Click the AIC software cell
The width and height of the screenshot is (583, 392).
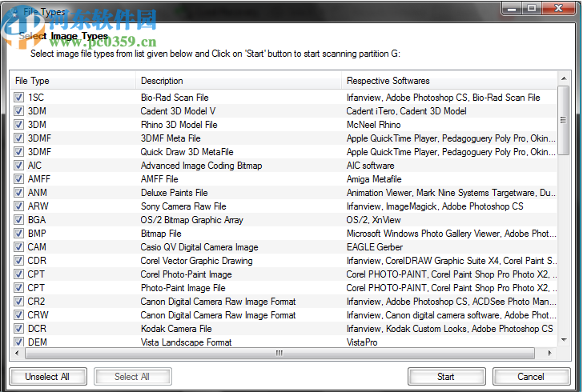(371, 166)
